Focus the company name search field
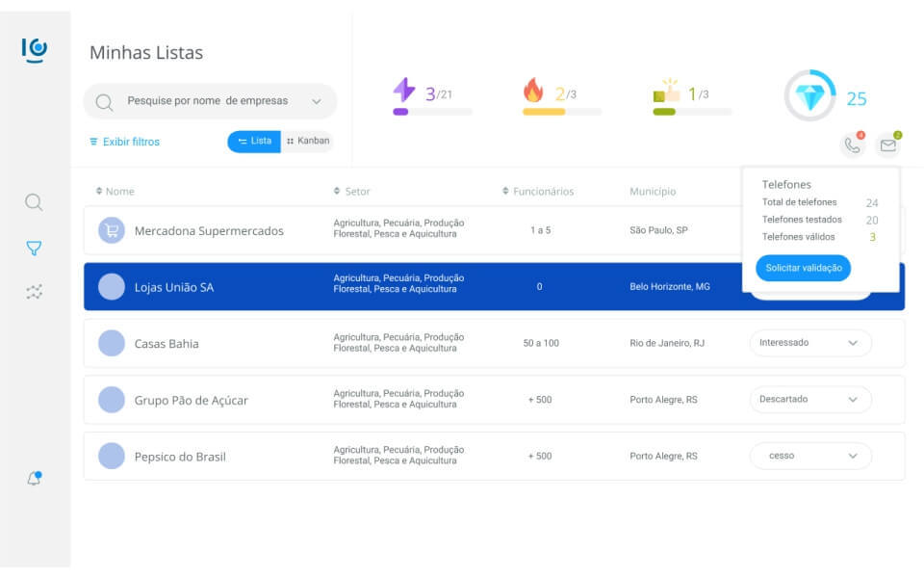This screenshot has height=578, width=924. 210,101
